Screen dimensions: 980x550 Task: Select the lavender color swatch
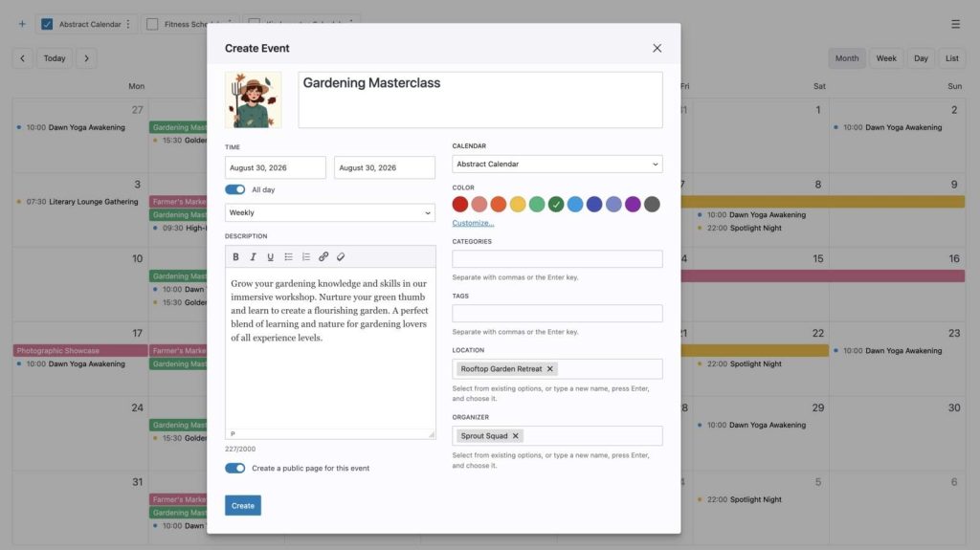(x=613, y=204)
